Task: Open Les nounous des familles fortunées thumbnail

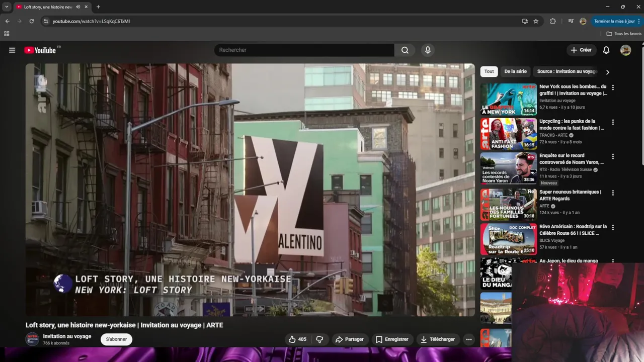Action: [508, 204]
